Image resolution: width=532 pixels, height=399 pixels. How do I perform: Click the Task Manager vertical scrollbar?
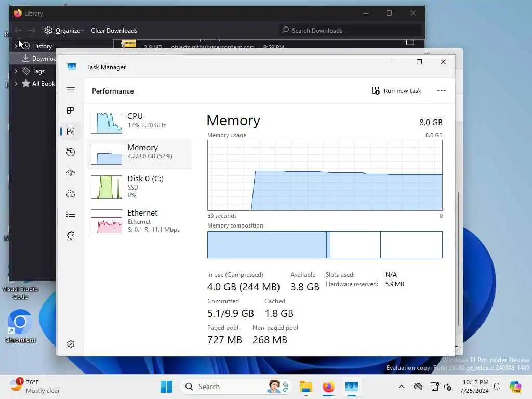pos(459,260)
